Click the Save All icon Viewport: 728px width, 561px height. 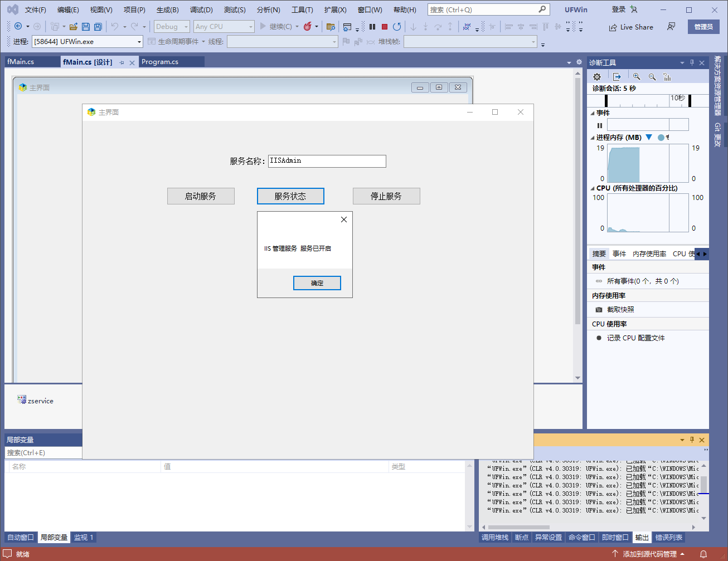tap(98, 26)
